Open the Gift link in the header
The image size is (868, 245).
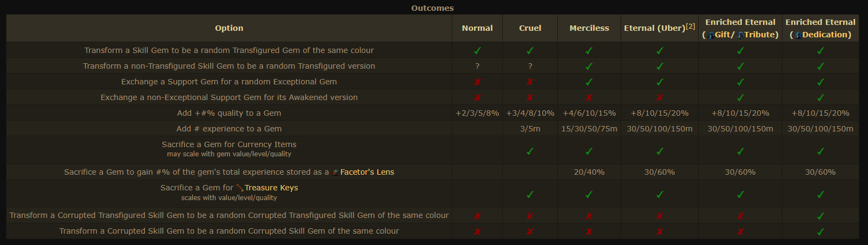(x=722, y=35)
